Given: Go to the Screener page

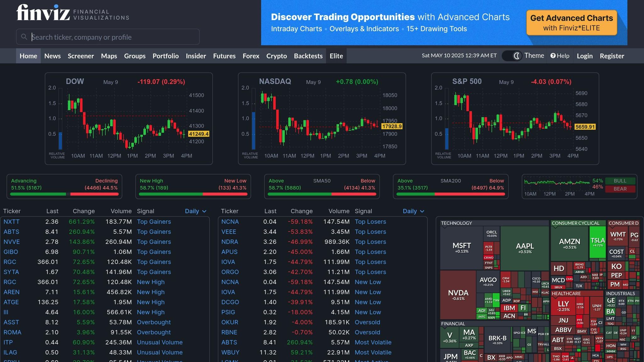Looking at the screenshot, I should pyautogui.click(x=81, y=56).
